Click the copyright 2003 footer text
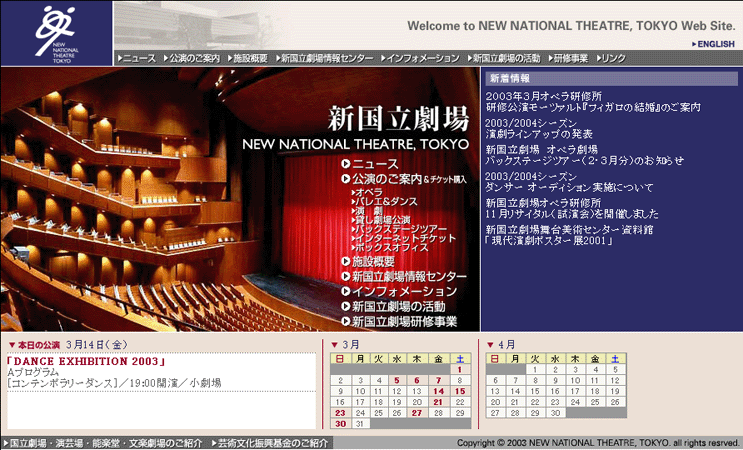This screenshot has height=450, width=743. click(x=597, y=443)
